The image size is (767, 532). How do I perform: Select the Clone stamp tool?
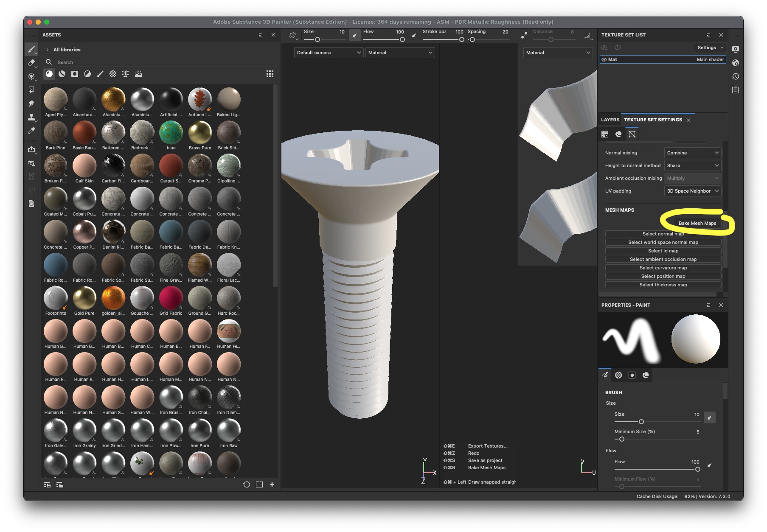[x=31, y=117]
